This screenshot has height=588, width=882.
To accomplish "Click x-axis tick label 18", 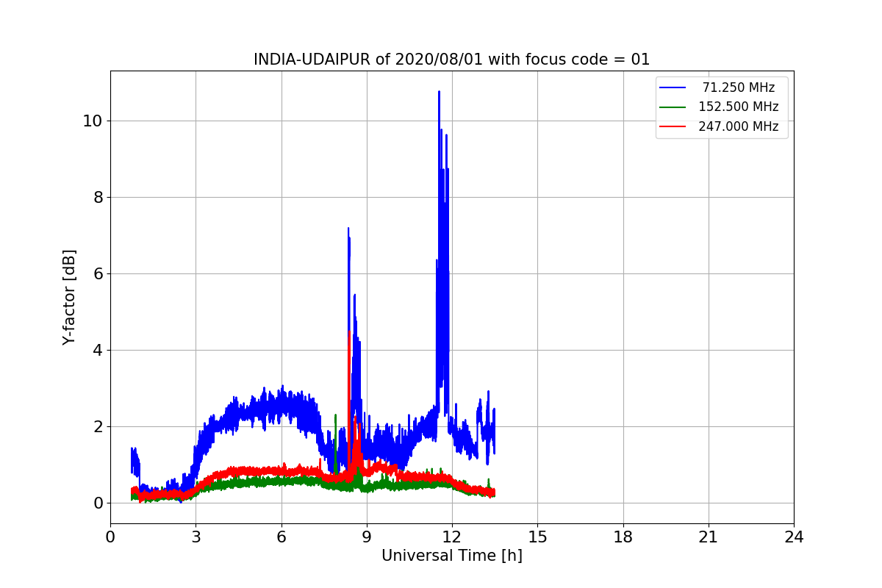I will click(x=623, y=537).
